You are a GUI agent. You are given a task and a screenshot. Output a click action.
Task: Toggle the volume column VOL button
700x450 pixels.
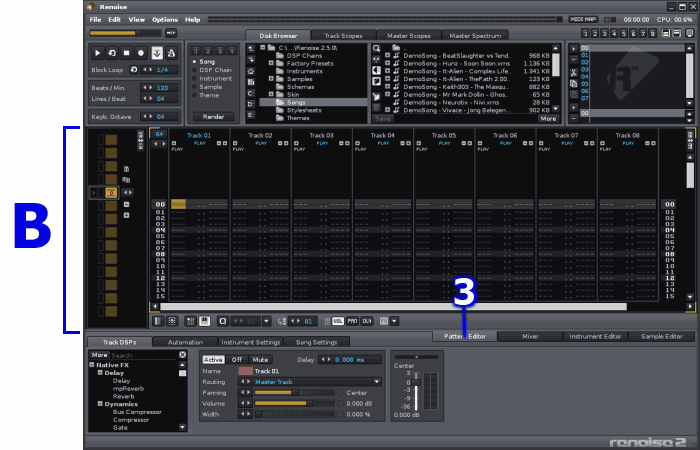[338, 321]
